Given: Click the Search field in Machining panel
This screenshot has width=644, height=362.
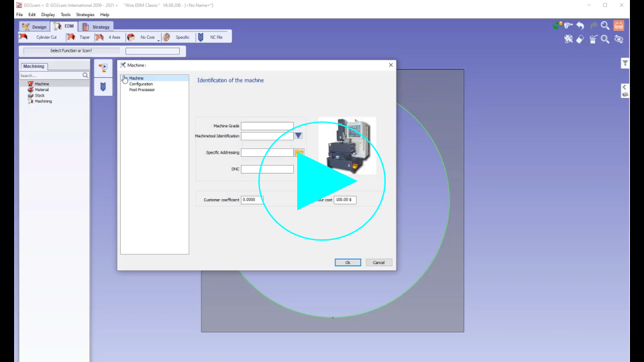Looking at the screenshot, I should pos(50,76).
